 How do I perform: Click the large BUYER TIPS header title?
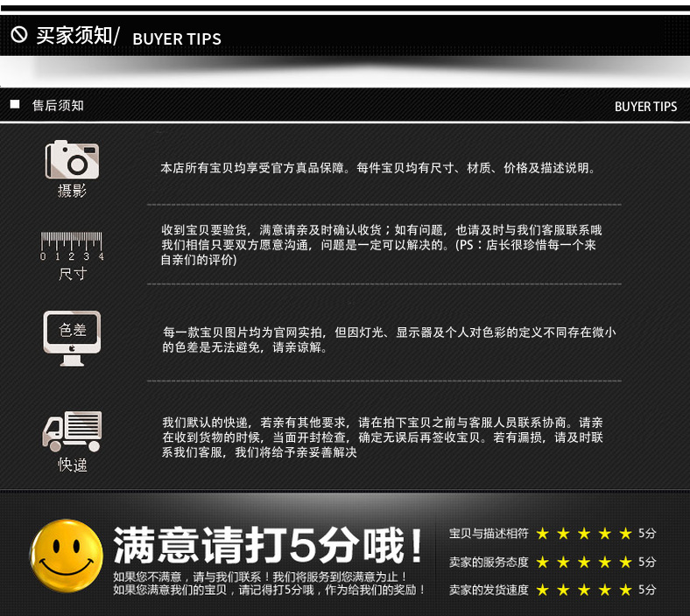coord(177,39)
